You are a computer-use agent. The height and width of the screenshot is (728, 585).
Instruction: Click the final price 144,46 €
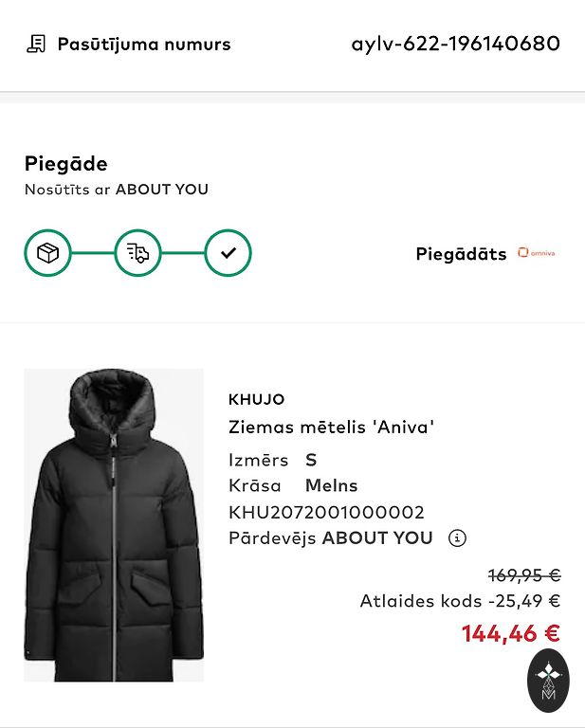[510, 633]
